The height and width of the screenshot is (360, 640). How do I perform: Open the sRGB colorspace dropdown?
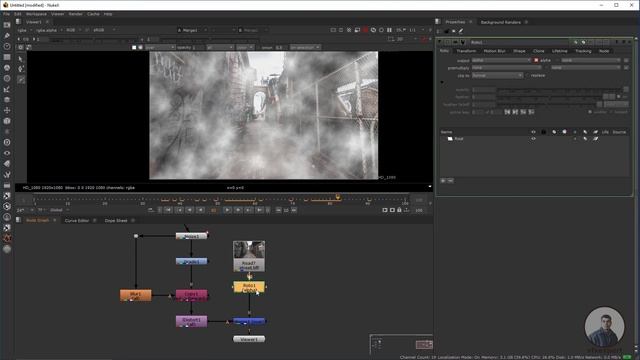point(104,30)
